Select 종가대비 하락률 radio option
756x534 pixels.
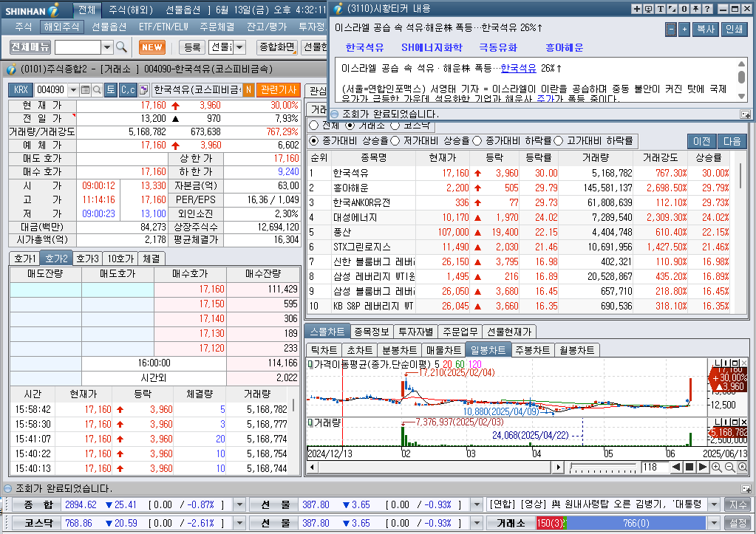point(477,141)
